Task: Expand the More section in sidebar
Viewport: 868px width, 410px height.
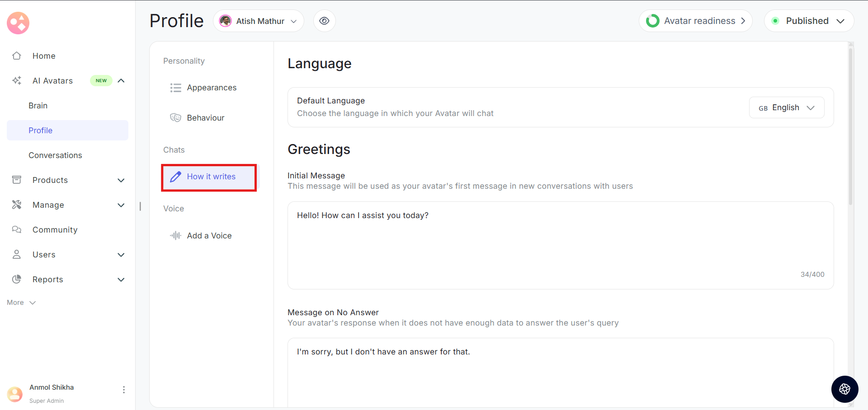Action: pyautogui.click(x=21, y=303)
